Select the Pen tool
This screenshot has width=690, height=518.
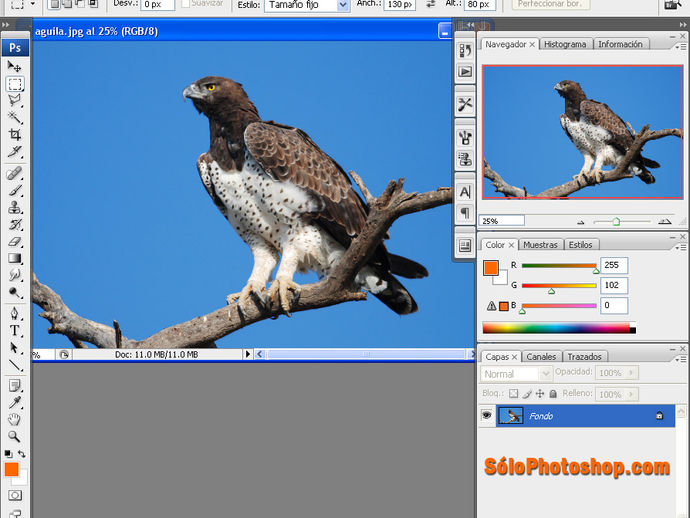point(15,314)
